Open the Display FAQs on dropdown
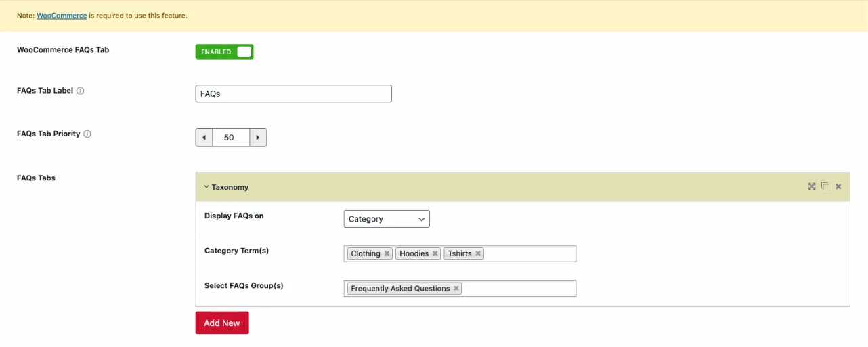The image size is (868, 347). (x=387, y=219)
